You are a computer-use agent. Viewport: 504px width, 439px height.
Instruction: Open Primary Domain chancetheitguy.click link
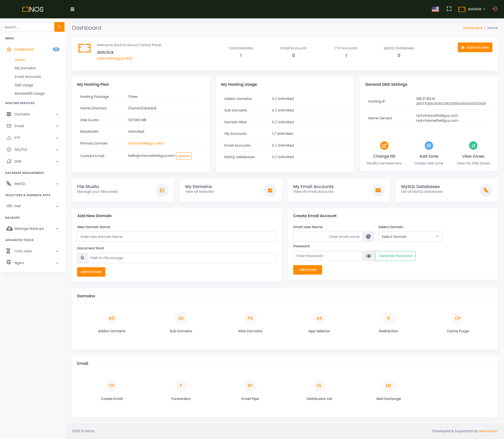tap(146, 143)
